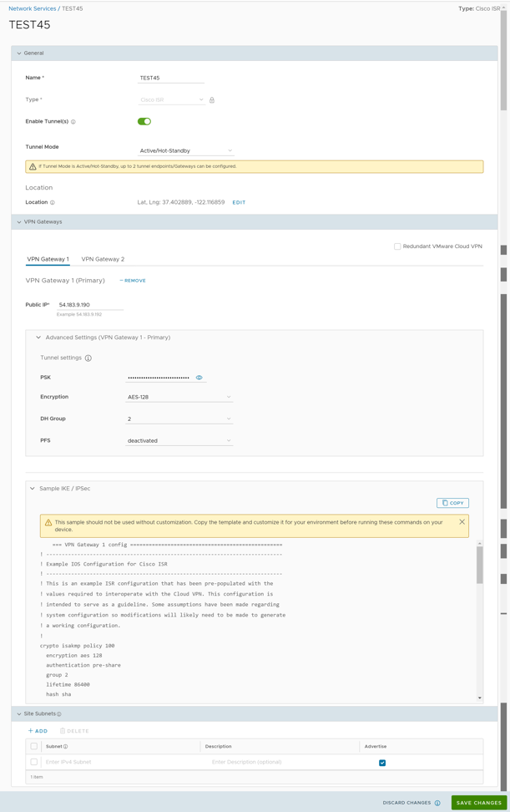
Task: Click the Location info icon
Action: click(53, 203)
